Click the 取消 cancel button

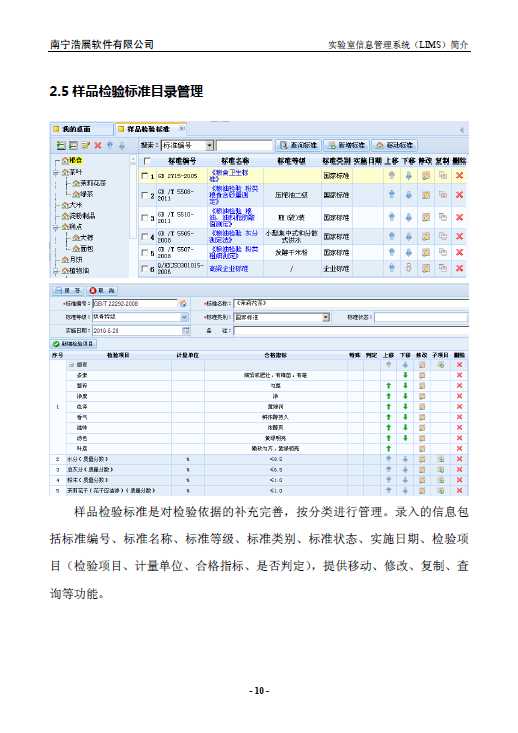coord(102,291)
